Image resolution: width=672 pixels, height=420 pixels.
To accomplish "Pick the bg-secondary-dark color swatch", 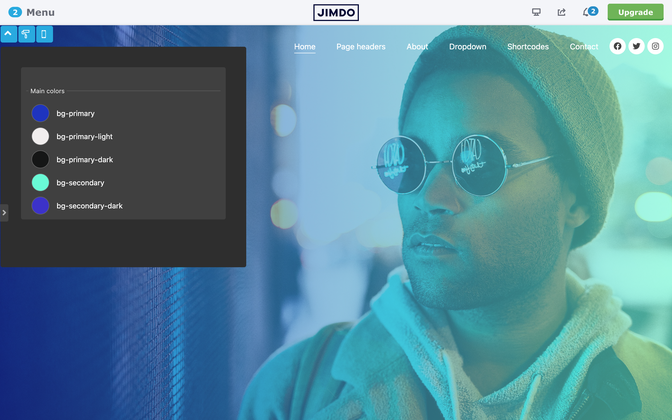I will [40, 206].
